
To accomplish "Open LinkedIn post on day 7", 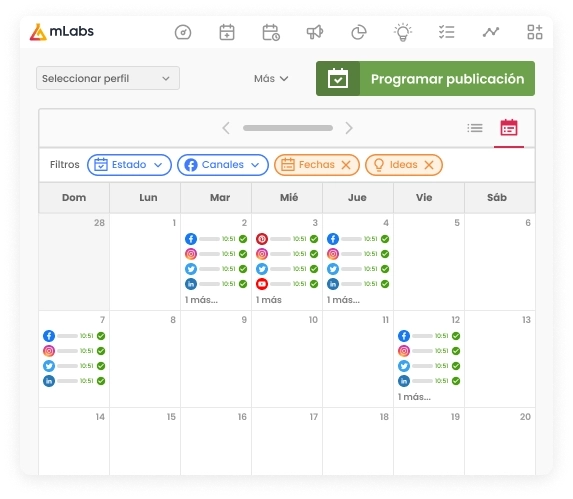I will (74, 381).
